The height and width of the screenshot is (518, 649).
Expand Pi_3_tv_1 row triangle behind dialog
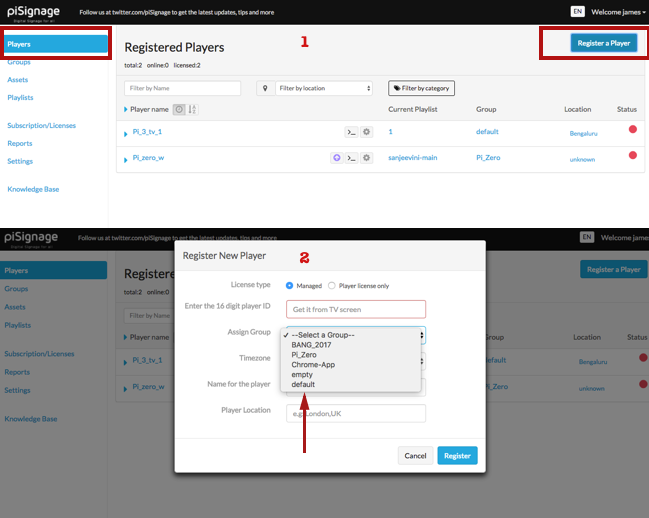point(125,363)
